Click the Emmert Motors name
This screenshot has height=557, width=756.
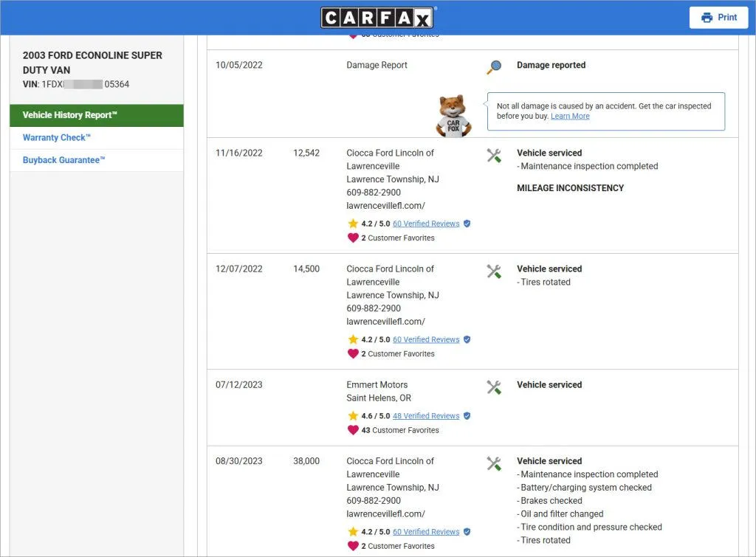click(377, 385)
